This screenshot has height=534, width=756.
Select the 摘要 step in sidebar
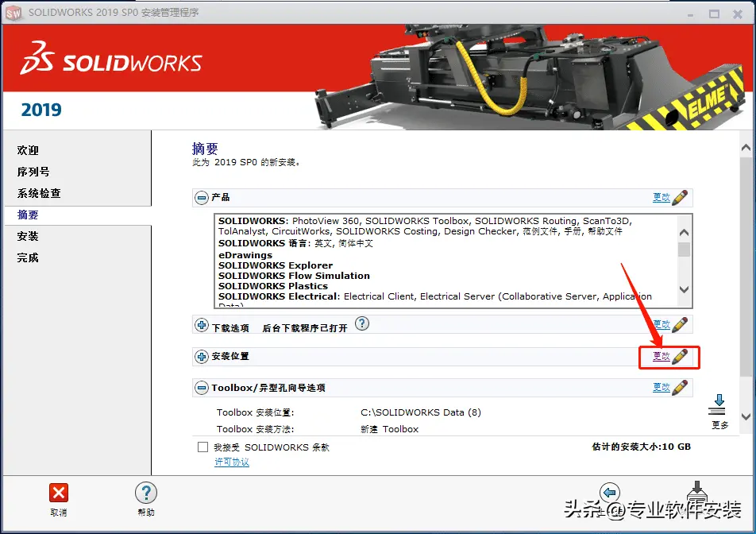point(28,215)
